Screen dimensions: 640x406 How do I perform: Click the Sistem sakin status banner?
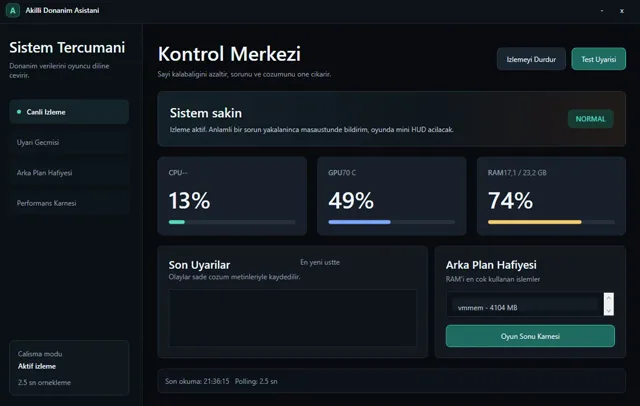pos(391,119)
